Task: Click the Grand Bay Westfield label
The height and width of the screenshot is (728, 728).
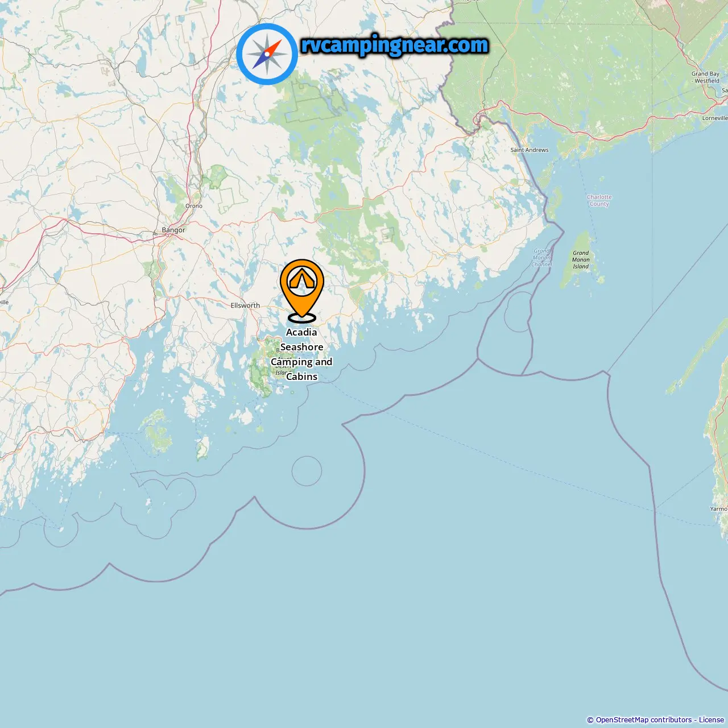Action: [x=706, y=77]
